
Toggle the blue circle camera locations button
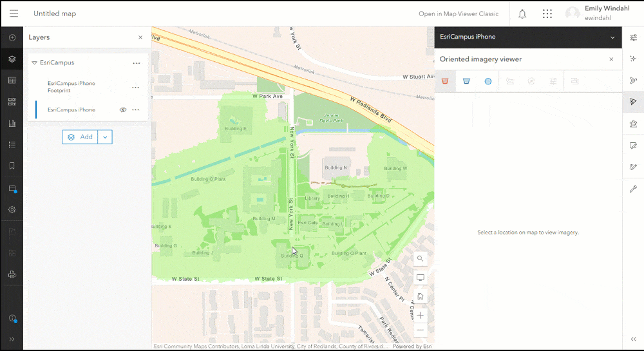click(488, 81)
